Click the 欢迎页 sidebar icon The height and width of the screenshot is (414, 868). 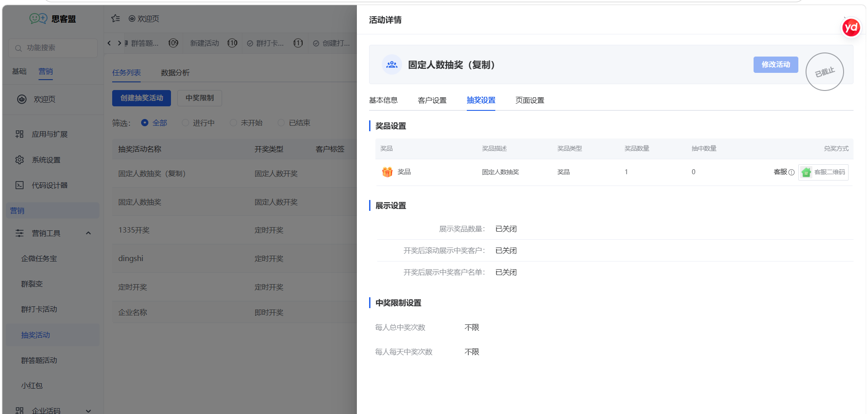pyautogui.click(x=22, y=99)
